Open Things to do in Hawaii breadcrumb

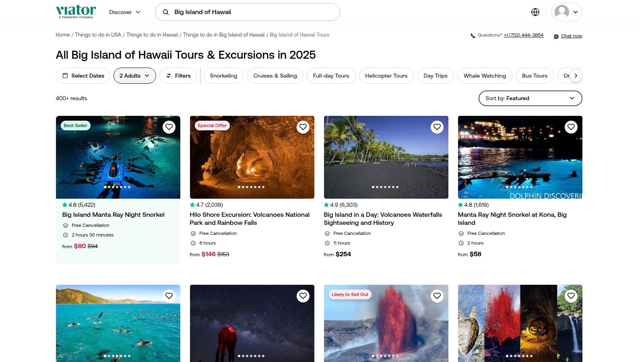point(152,35)
